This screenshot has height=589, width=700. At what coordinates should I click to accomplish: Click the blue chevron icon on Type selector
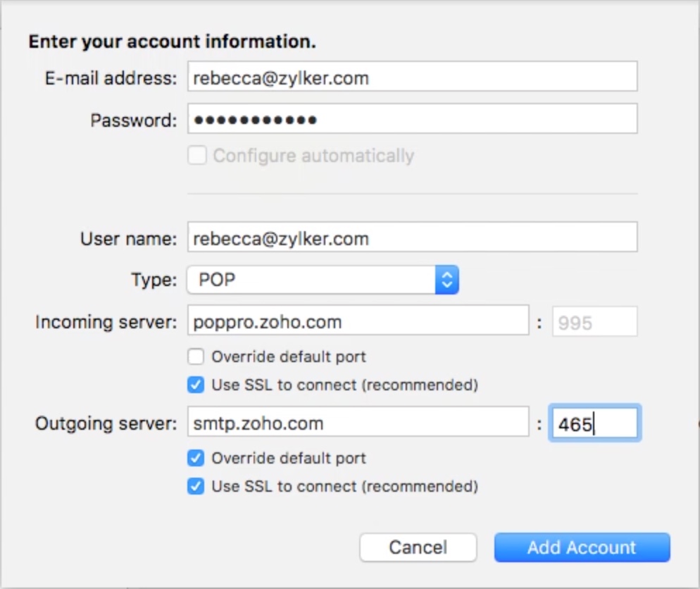click(x=449, y=279)
